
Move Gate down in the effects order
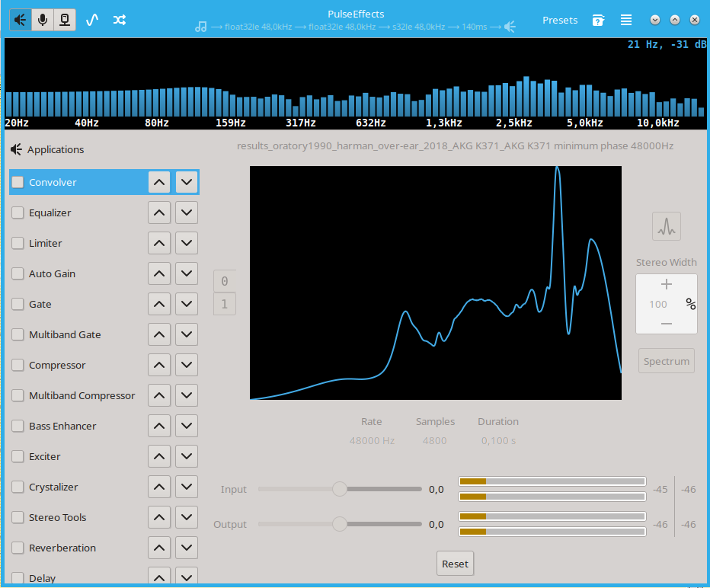pos(187,304)
